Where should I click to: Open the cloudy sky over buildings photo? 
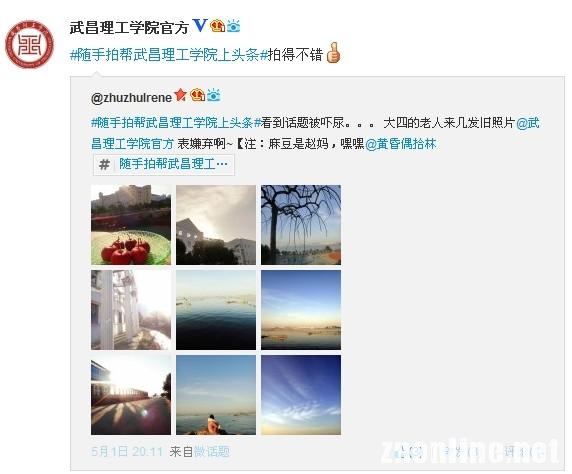click(216, 225)
